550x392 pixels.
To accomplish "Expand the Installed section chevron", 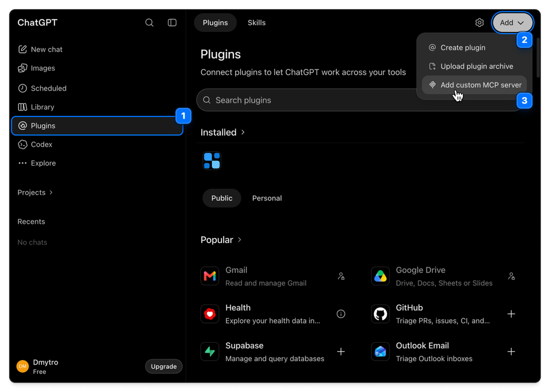I will 243,132.
